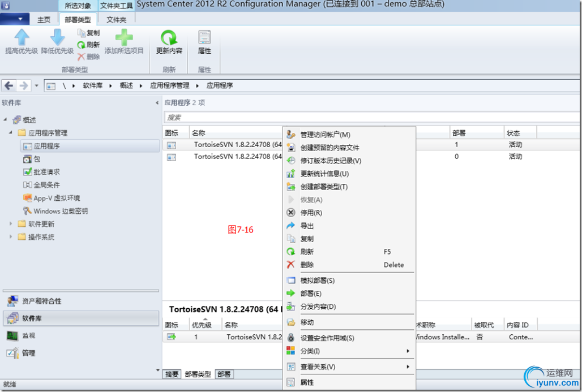
Task: Choose 模拟部署(S) in the context menu
Action: point(348,281)
